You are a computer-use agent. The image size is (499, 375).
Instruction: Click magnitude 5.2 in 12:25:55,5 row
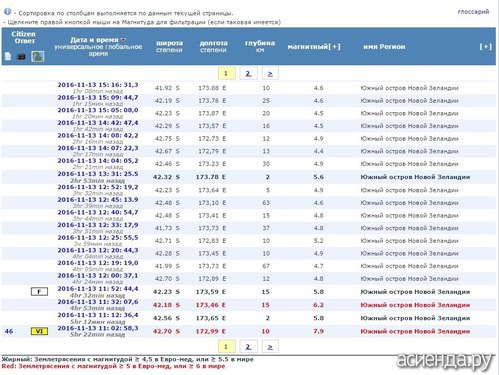tap(318, 241)
